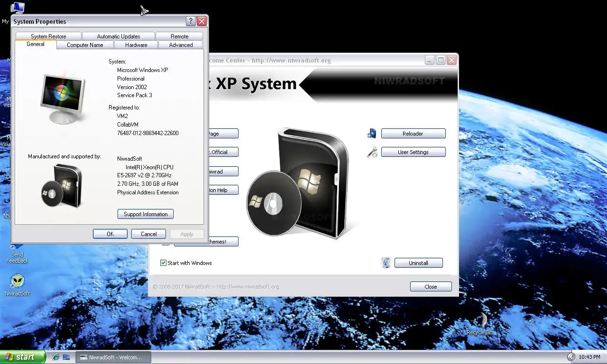The height and width of the screenshot is (364, 607).
Task: Click the Service Pack 3 text
Action: 135,95
